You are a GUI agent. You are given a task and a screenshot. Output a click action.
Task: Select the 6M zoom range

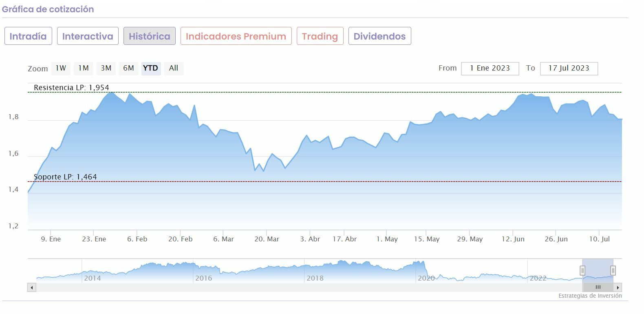[128, 69]
